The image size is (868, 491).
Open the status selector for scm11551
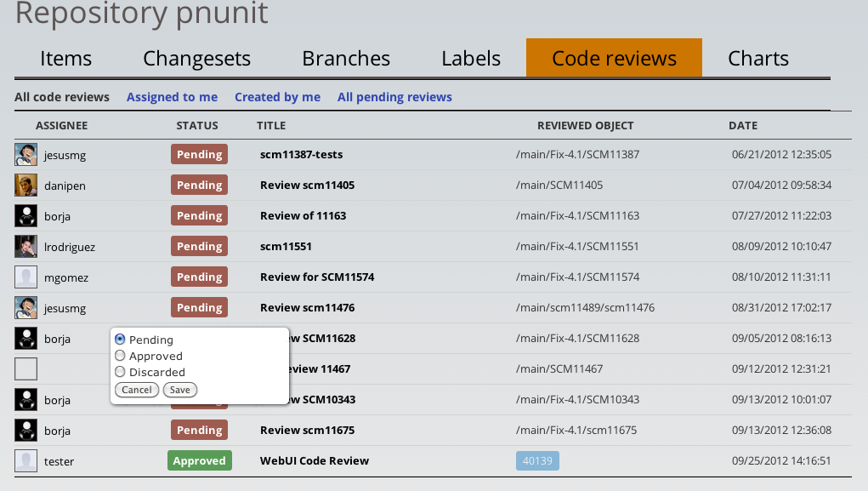tap(199, 246)
